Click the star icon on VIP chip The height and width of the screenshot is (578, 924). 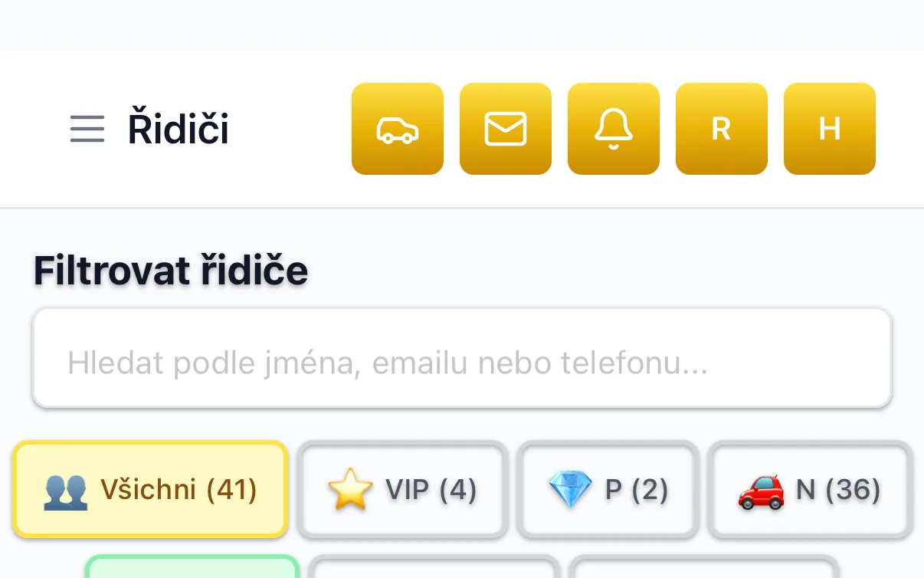[350, 490]
